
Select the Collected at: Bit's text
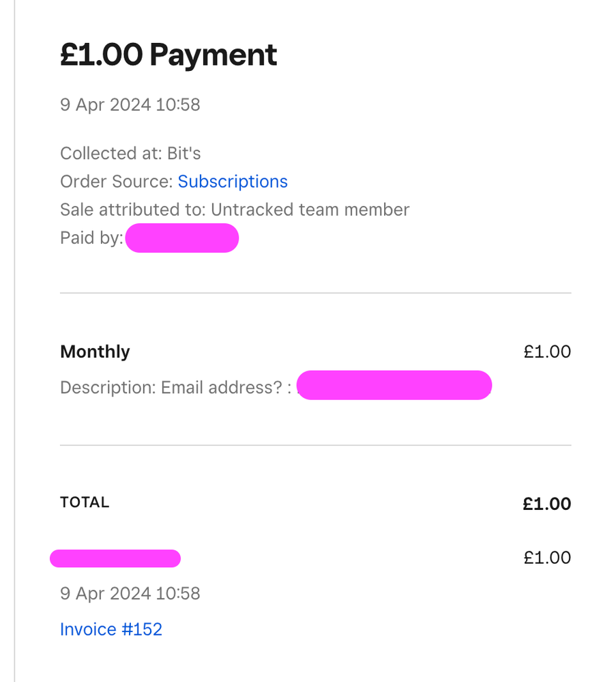130,154
